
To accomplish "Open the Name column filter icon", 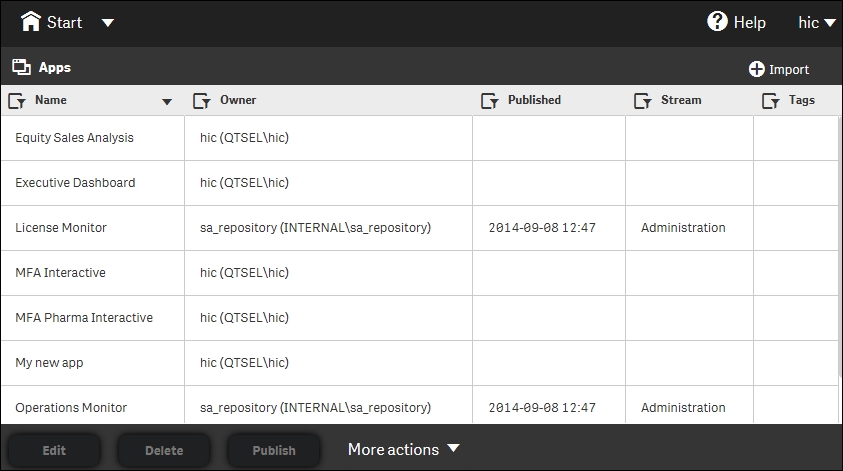I will 17,101.
